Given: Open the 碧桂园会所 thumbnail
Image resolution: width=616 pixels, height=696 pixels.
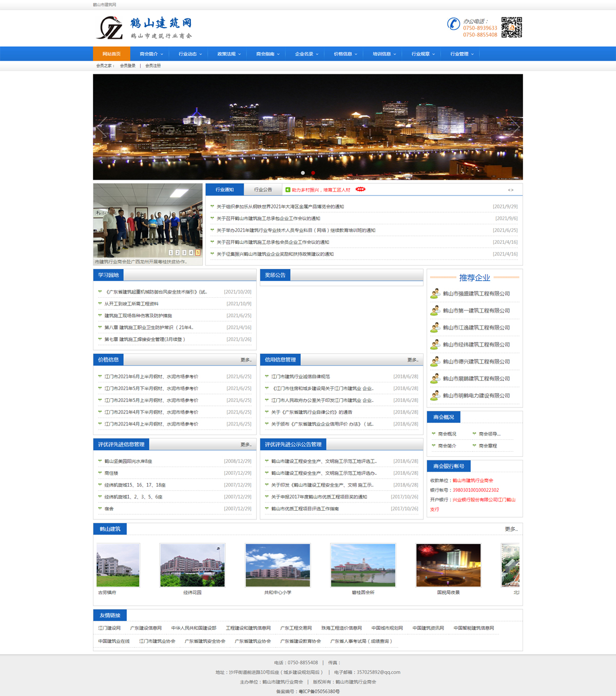Looking at the screenshot, I should coord(363,565).
